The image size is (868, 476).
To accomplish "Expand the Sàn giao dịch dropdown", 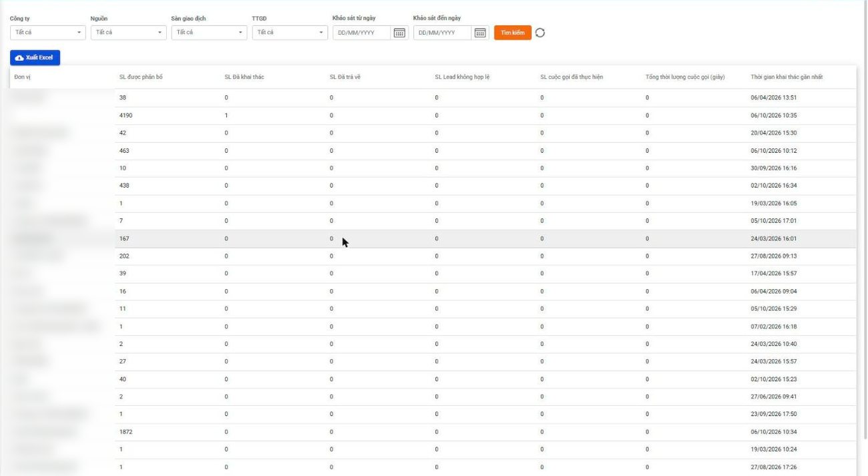I will pyautogui.click(x=209, y=32).
